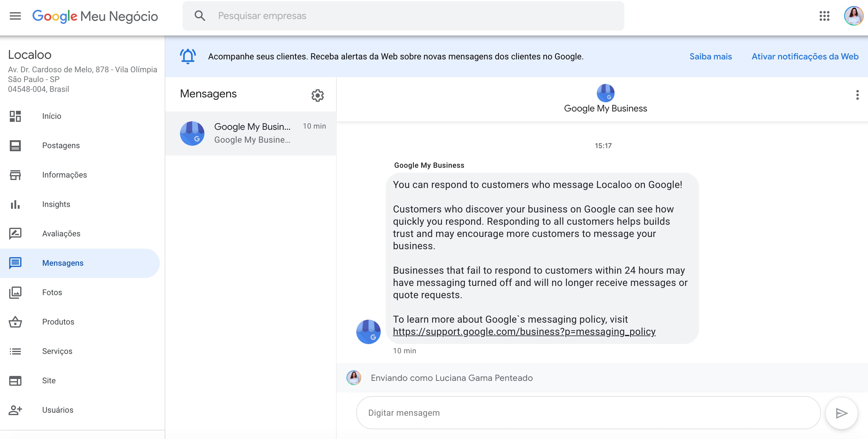
Task: Focus the Digitar mensagem input field
Action: point(588,413)
